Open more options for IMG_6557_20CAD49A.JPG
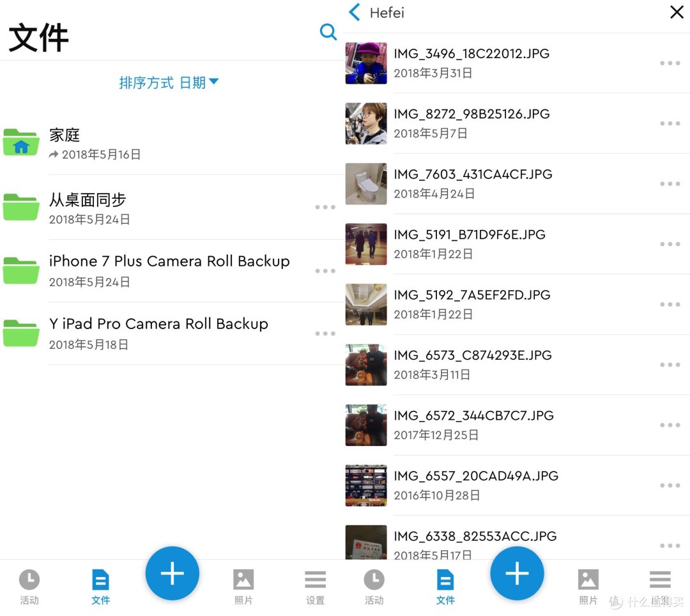 [670, 485]
